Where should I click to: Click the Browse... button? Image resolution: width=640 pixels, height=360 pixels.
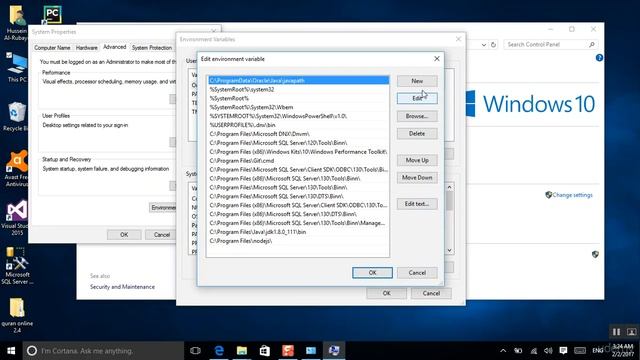point(417,116)
